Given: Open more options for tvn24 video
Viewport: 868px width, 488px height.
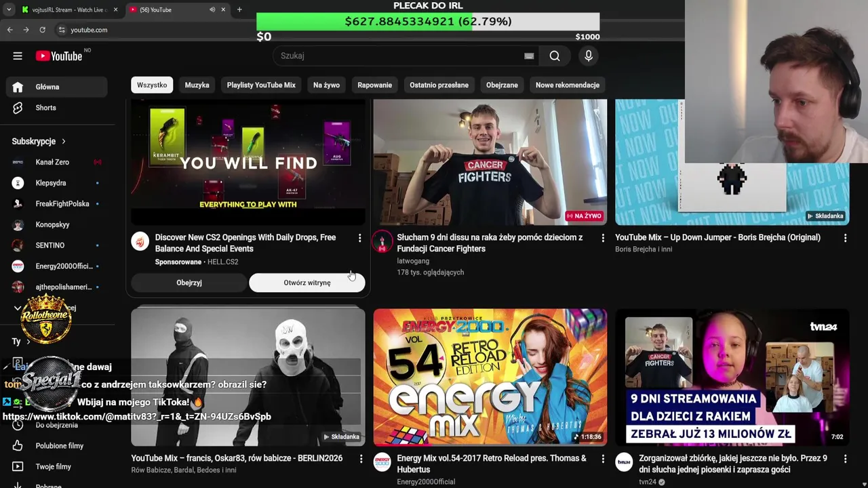Looking at the screenshot, I should coord(845,459).
